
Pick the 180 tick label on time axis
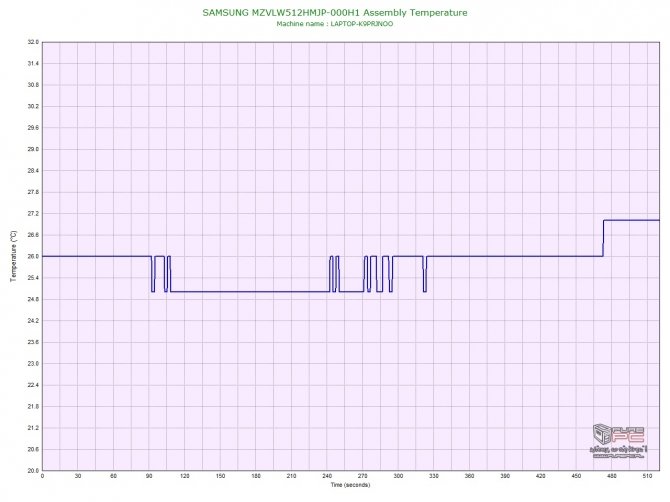coord(256,476)
